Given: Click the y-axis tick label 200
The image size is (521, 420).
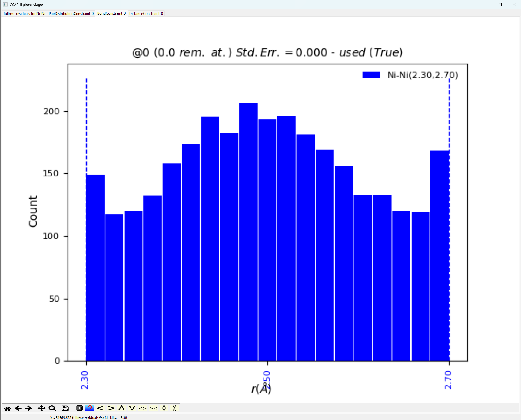Looking at the screenshot, I should pyautogui.click(x=51, y=111).
